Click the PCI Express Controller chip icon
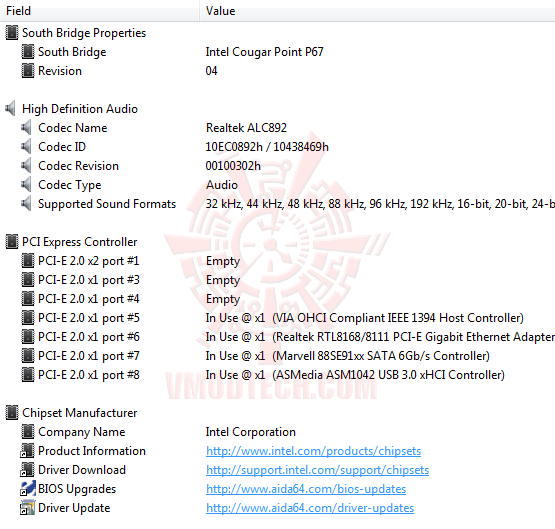555x529 pixels. [12, 242]
